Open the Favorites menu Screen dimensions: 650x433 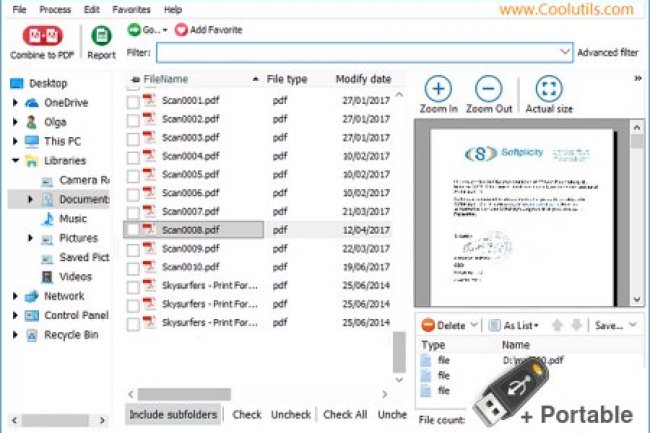pos(131,9)
